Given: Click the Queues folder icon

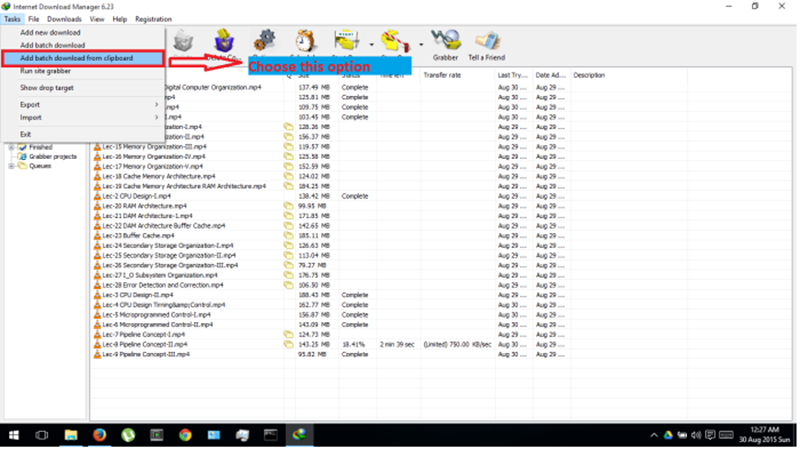Looking at the screenshot, I should (x=22, y=166).
